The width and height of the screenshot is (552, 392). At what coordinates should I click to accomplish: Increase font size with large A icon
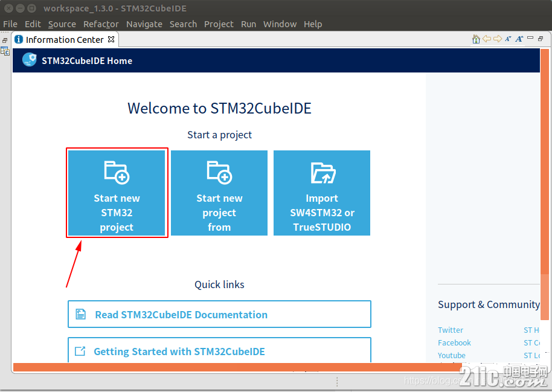[x=519, y=39]
